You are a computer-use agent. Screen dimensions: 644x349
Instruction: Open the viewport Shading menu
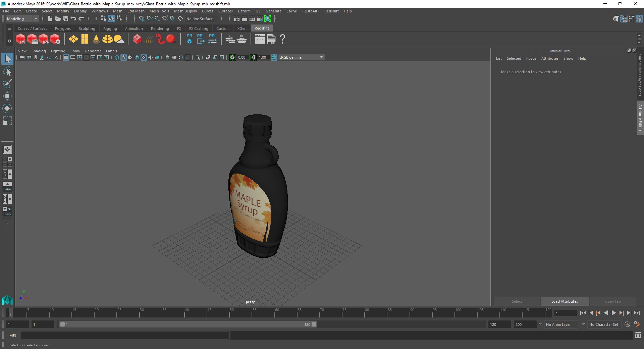[39, 51]
